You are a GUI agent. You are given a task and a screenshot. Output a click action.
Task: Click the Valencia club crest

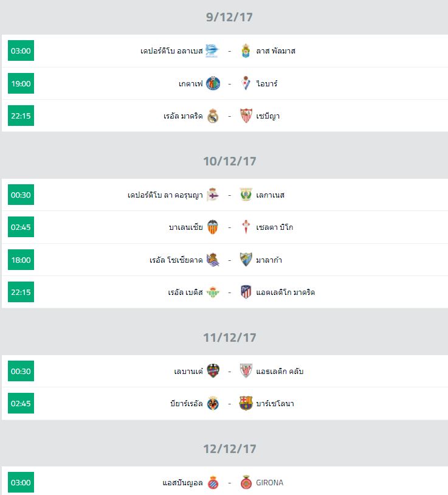pos(213,227)
